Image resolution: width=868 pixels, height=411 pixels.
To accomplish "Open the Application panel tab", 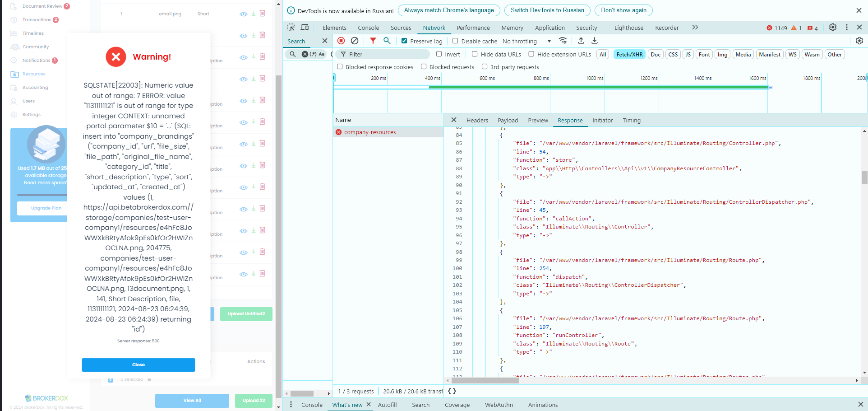I will pyautogui.click(x=549, y=28).
